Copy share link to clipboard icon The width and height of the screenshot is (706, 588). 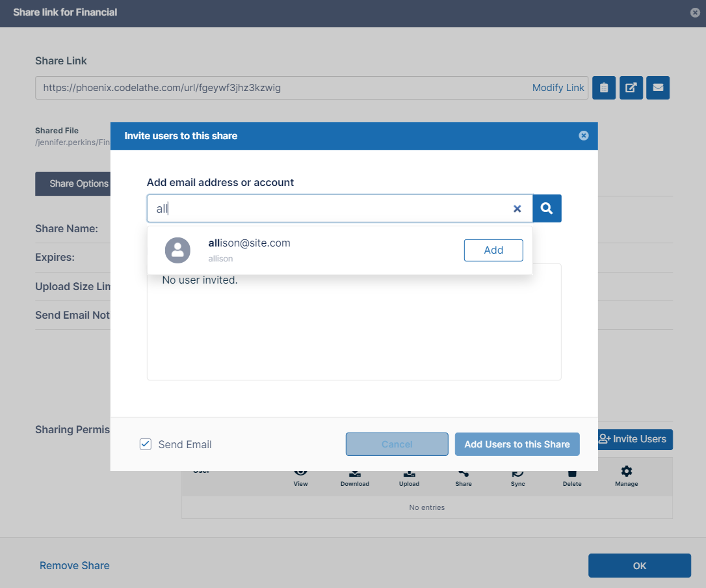click(604, 88)
